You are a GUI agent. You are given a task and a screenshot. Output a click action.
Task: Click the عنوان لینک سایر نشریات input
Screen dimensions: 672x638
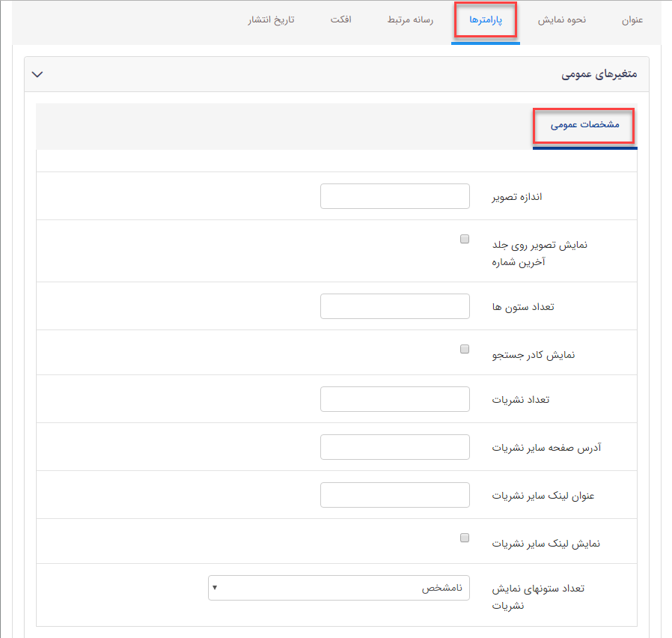coord(394,494)
